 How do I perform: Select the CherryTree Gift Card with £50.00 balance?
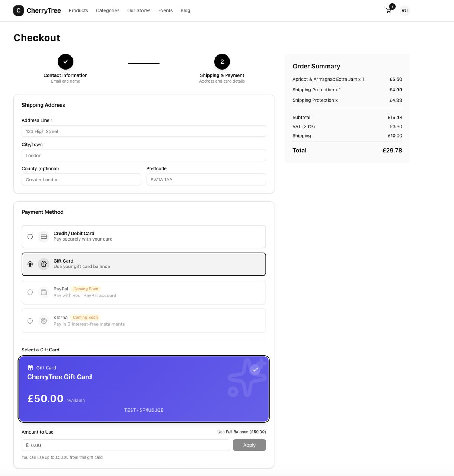point(144,389)
